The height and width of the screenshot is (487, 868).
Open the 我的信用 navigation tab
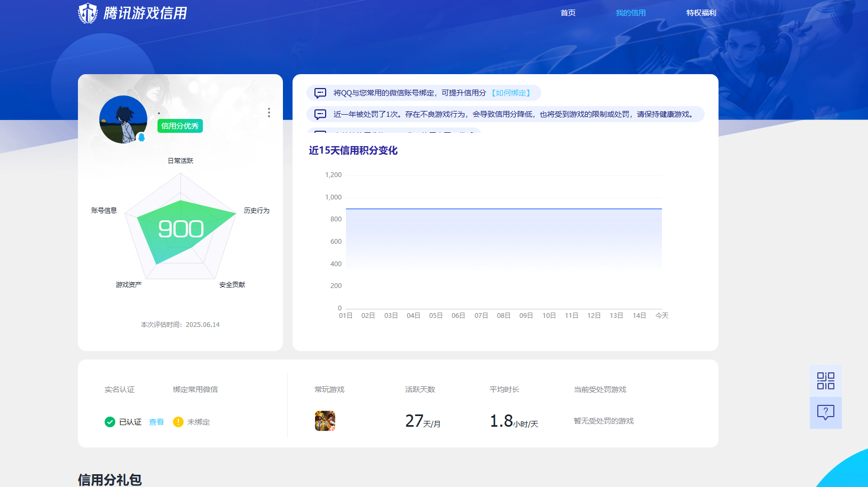point(630,13)
